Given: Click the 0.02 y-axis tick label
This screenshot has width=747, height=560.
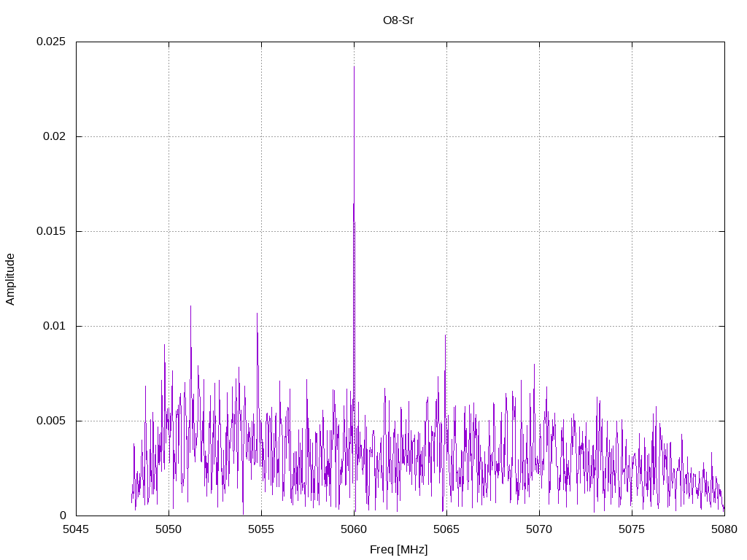Looking at the screenshot, I should click(54, 136).
